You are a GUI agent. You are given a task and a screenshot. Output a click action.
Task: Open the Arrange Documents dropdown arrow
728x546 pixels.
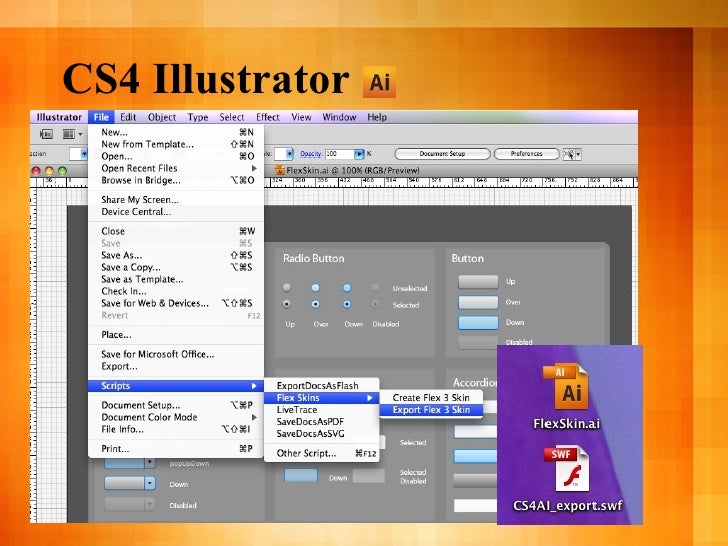(80, 135)
